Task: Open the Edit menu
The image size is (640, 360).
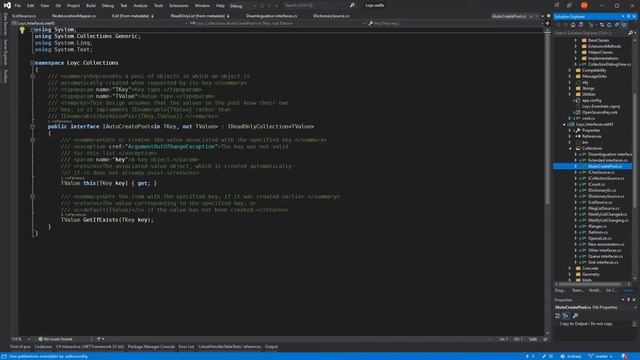Action: (x=31, y=6)
